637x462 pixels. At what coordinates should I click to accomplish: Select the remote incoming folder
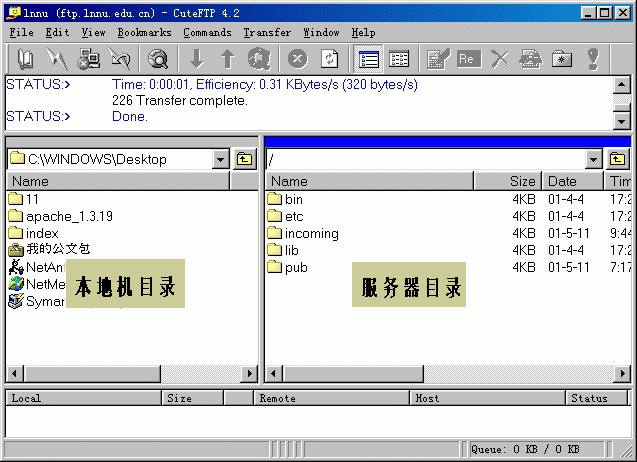pyautogui.click(x=303, y=234)
